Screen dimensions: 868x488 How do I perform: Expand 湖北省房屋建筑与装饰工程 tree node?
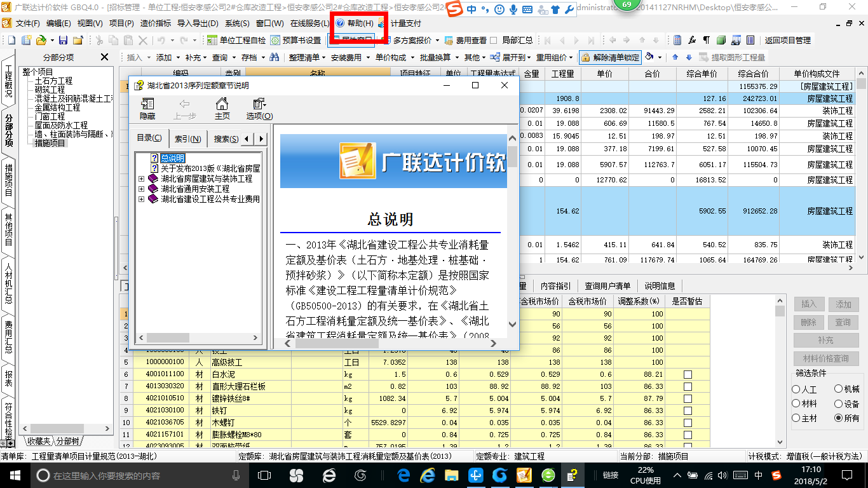141,179
